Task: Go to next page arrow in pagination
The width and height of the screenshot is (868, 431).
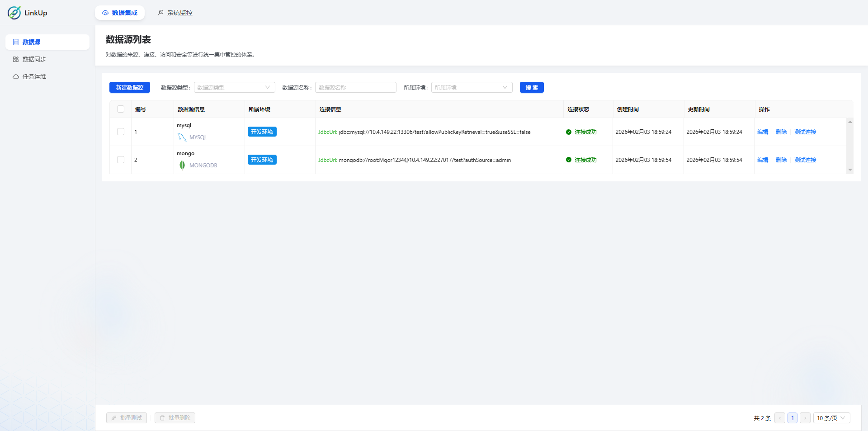Action: pos(805,418)
